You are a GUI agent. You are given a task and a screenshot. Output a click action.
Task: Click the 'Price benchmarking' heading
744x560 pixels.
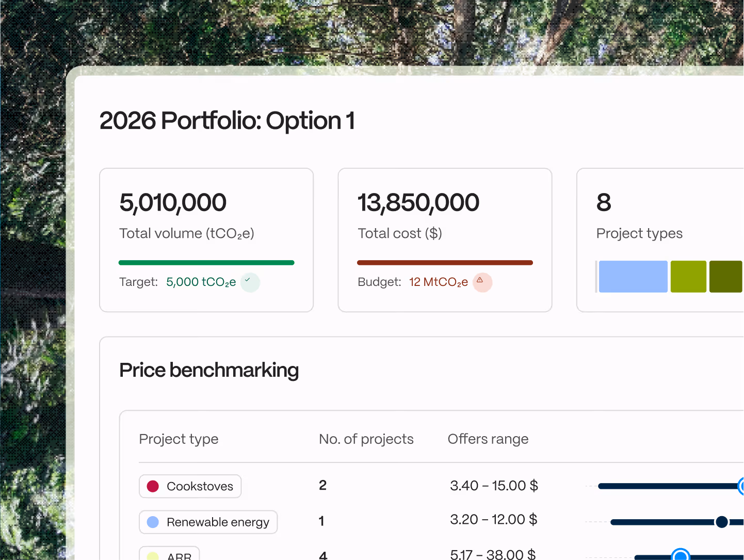click(209, 371)
